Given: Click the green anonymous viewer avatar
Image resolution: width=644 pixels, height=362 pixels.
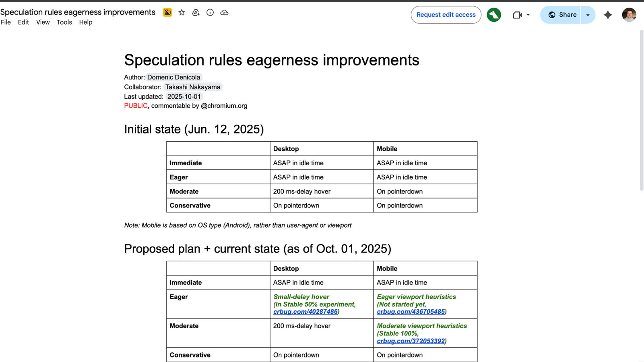Looking at the screenshot, I should point(494,15).
